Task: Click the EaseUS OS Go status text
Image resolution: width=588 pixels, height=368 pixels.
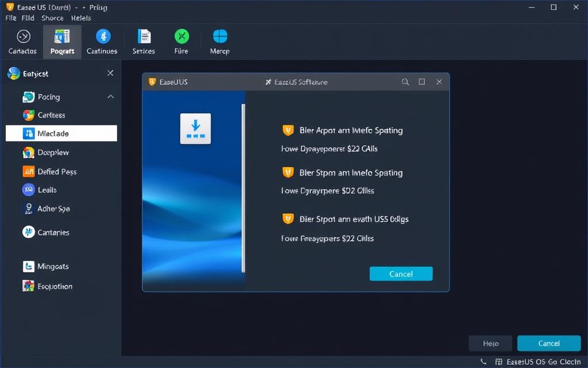Action: pos(543,362)
